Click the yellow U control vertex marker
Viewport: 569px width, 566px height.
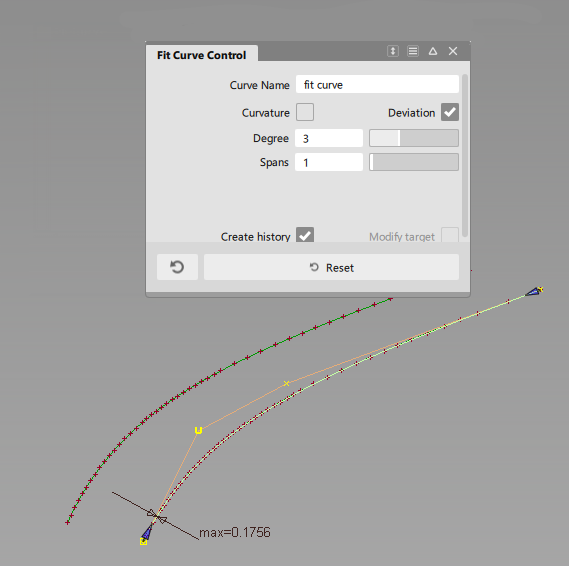tap(198, 430)
